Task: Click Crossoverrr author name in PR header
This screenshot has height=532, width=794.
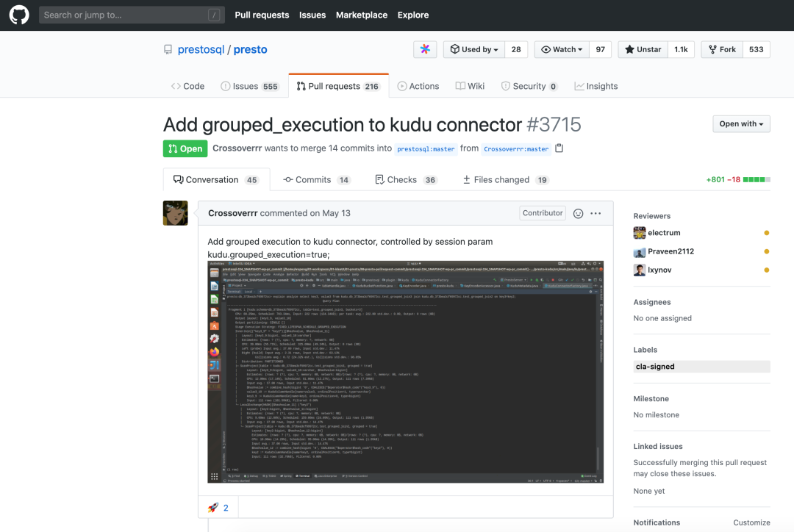Action: [237, 148]
